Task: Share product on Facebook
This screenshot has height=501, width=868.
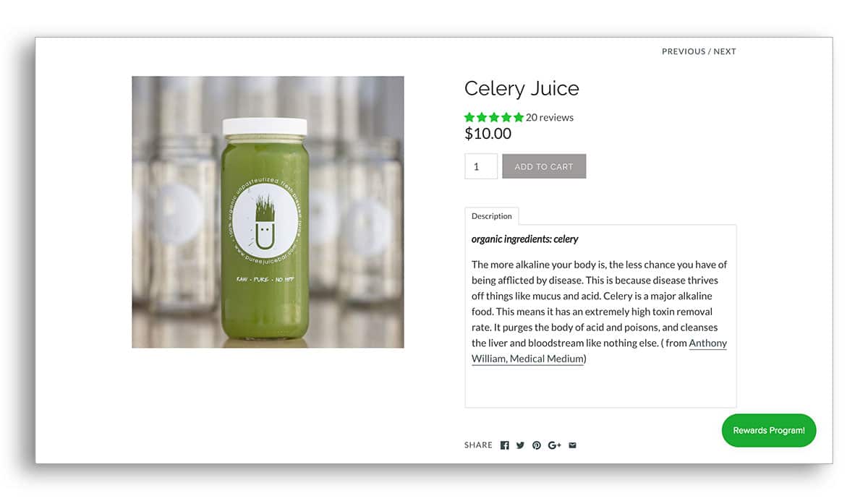Action: click(505, 445)
